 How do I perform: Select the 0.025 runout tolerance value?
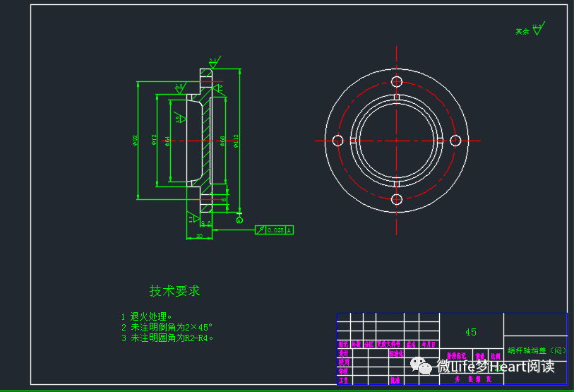tap(275, 230)
